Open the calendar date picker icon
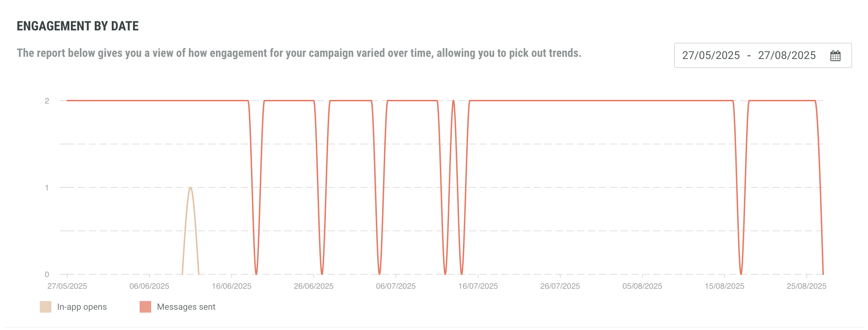This screenshot has width=868, height=330. 835,56
